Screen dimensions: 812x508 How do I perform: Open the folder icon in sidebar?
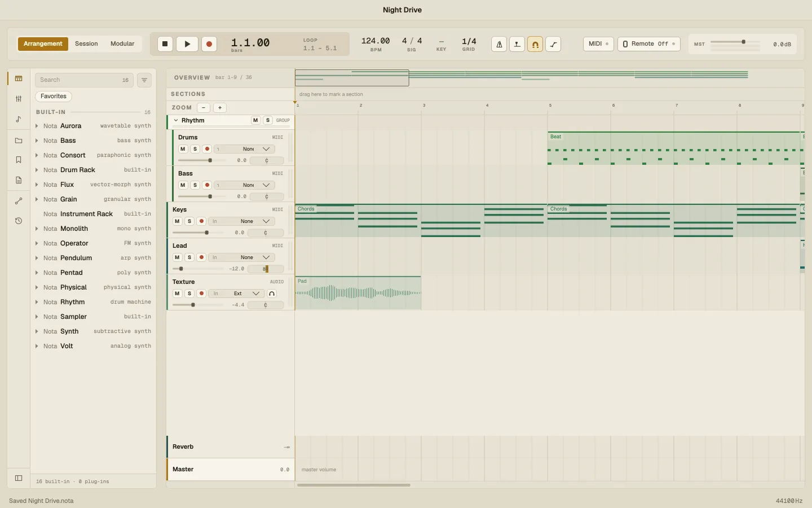19,141
